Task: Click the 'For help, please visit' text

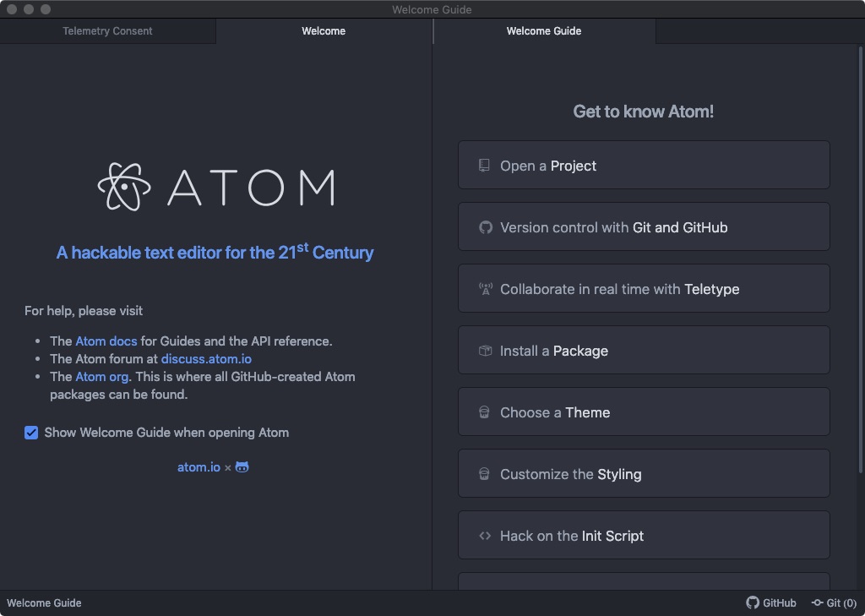Action: pos(84,311)
